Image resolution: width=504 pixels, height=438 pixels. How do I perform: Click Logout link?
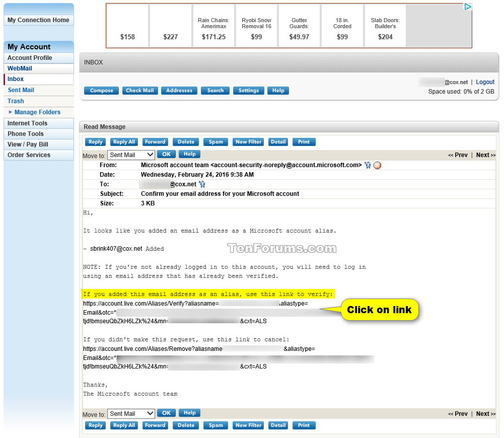[x=485, y=82]
